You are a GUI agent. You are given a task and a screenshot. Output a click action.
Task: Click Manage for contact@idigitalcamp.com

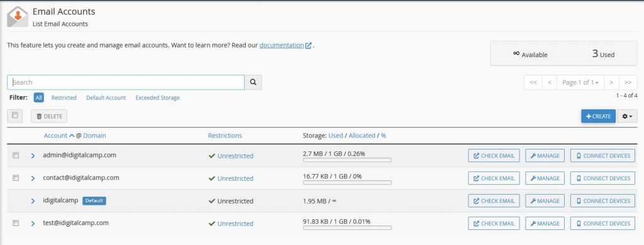545,178
